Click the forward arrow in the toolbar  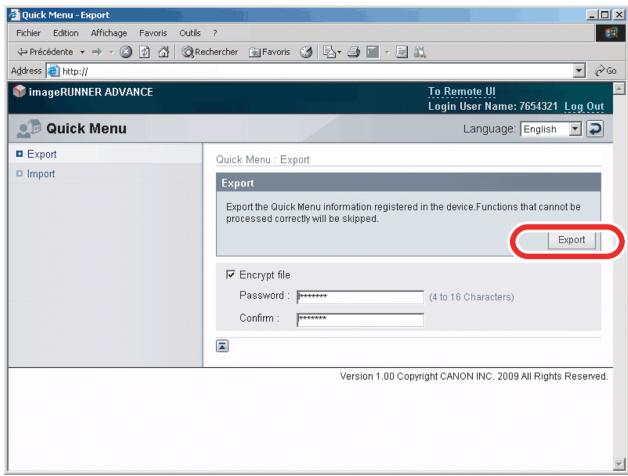97,52
